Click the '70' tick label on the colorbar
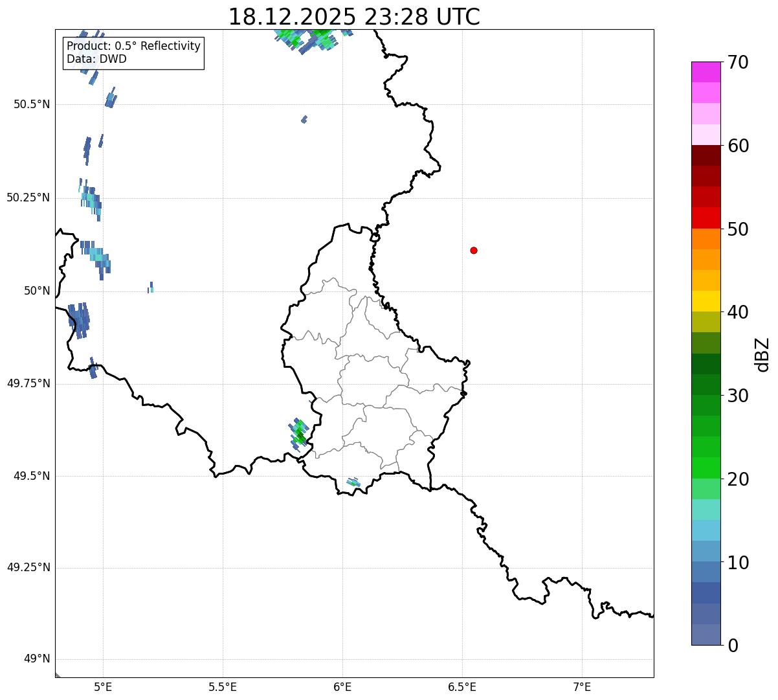Viewport: 778px width, 700px height. (x=738, y=63)
